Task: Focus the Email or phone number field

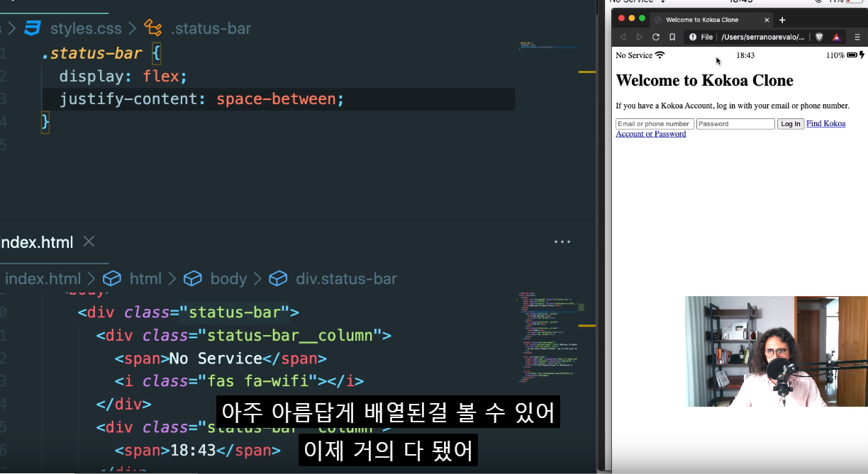Action: [655, 124]
